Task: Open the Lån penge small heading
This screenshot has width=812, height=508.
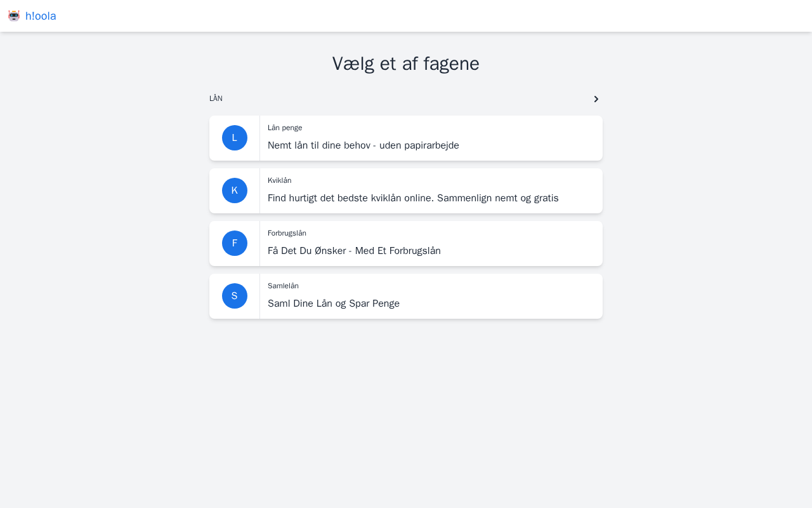Action: [285, 128]
